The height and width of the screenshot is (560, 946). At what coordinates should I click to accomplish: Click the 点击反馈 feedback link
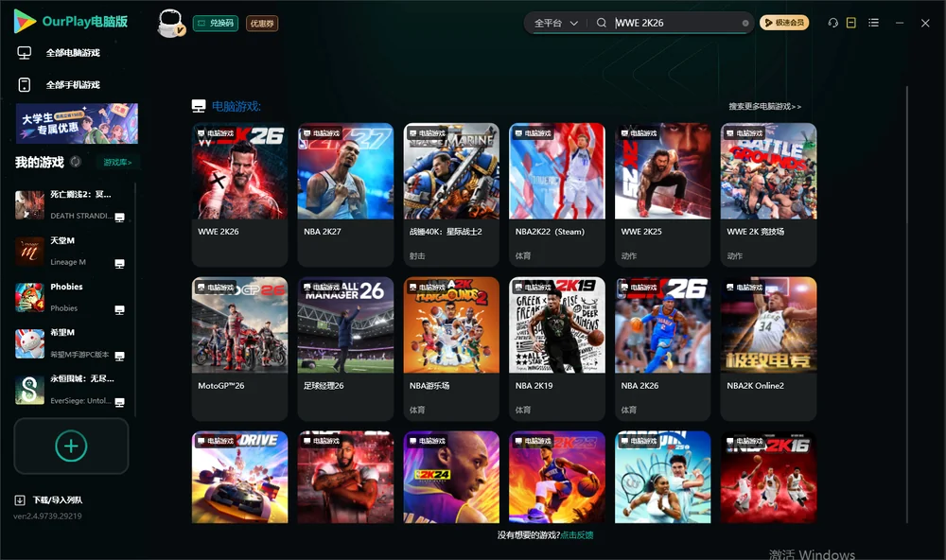pos(577,534)
